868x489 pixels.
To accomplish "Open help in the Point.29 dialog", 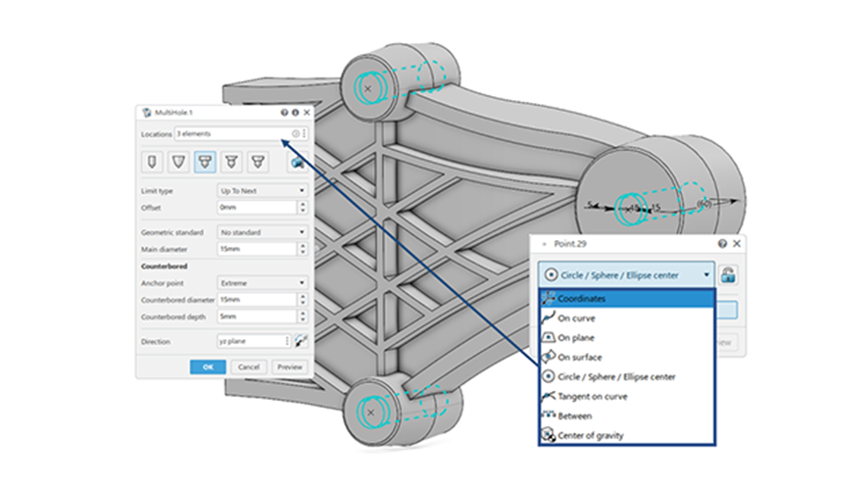I will 722,242.
